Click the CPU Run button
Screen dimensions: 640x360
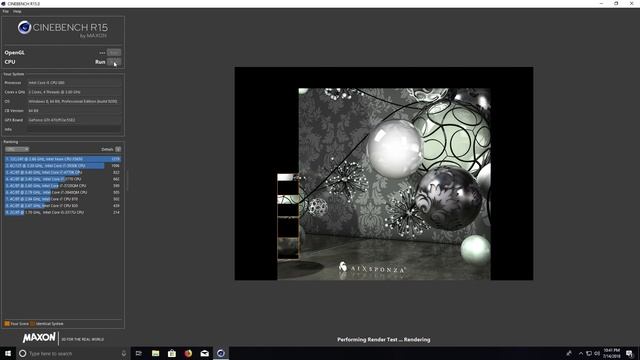point(114,62)
